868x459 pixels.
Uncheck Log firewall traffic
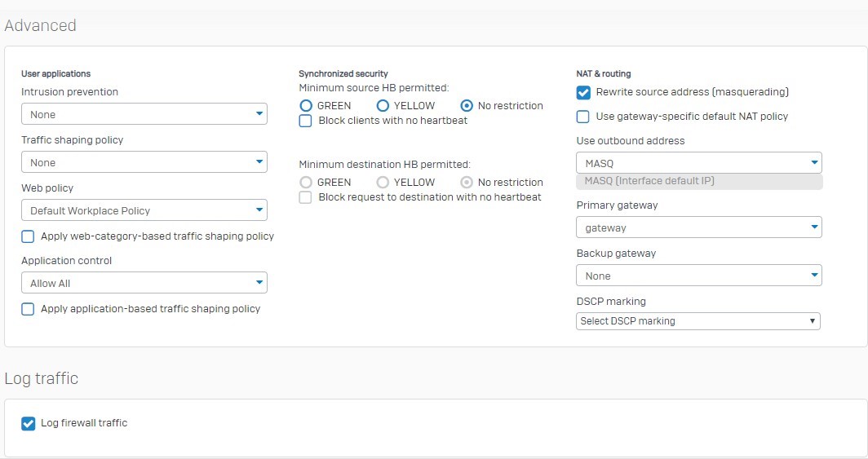pyautogui.click(x=29, y=424)
